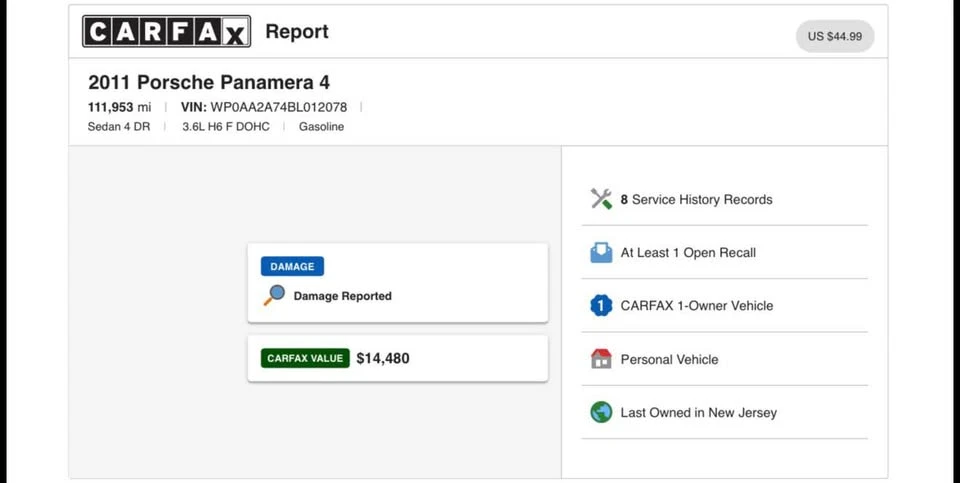
Task: Click the globe Last Owned icon
Action: pyautogui.click(x=601, y=412)
